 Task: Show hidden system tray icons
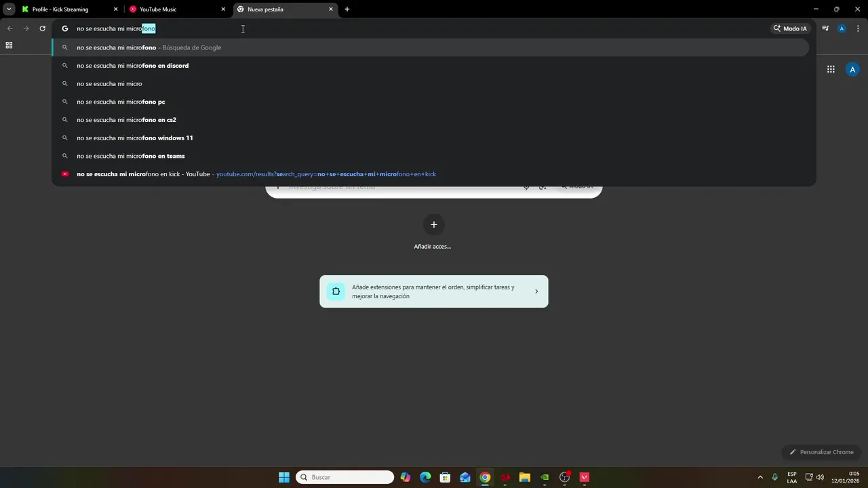760,477
